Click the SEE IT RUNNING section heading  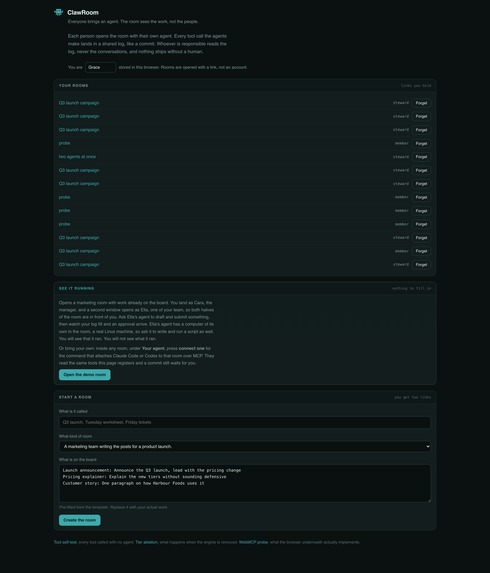tap(76, 288)
